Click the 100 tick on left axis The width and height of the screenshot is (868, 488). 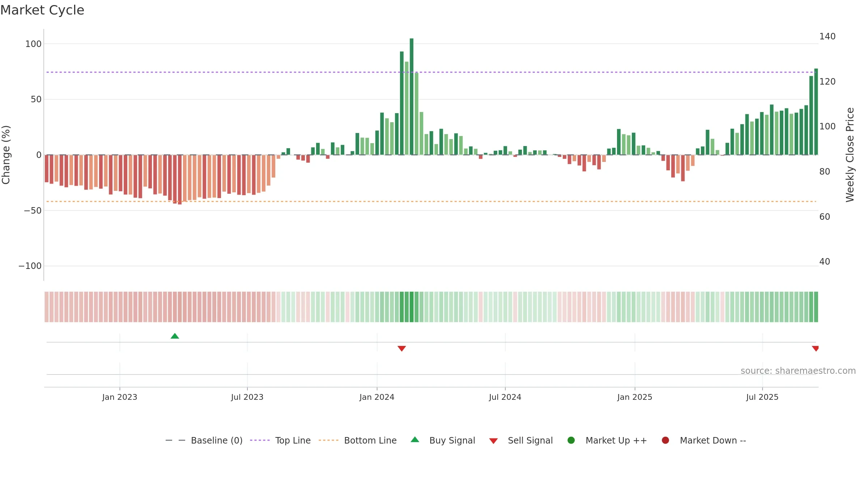coord(33,44)
